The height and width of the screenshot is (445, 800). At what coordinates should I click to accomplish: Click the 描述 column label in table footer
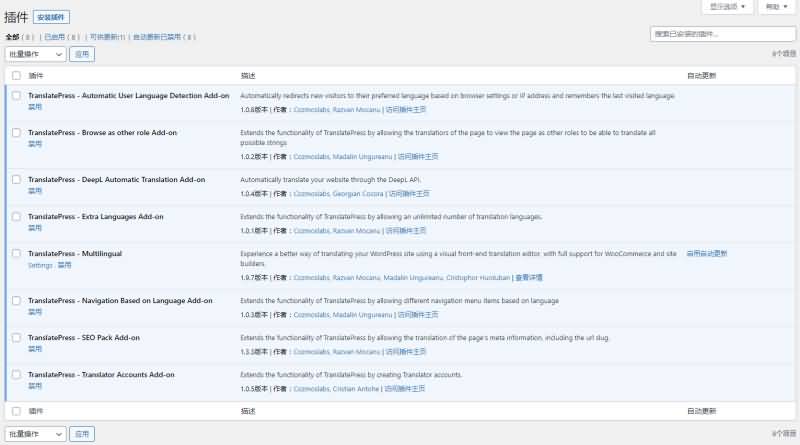click(248, 411)
